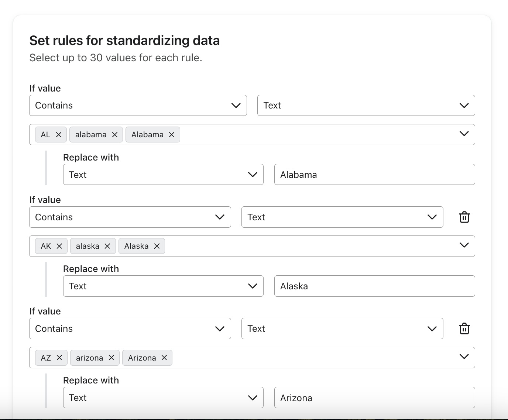Click the Alabama replacement text field
Screen dimensions: 508x420
pos(374,174)
